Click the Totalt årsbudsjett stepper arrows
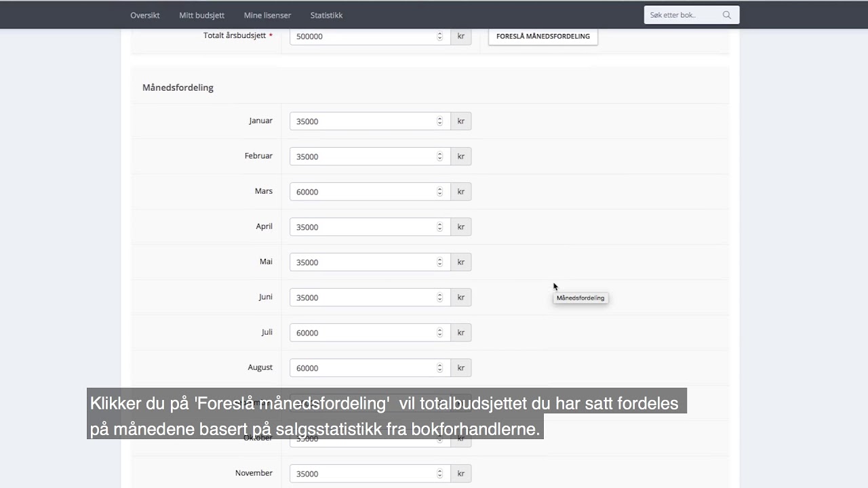The width and height of the screenshot is (868, 488). click(x=439, y=36)
